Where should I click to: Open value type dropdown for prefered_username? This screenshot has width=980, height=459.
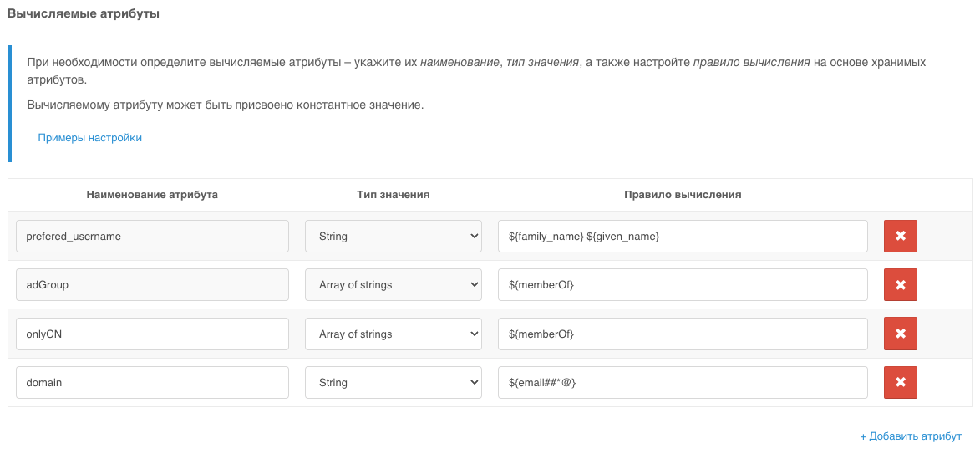click(x=393, y=236)
